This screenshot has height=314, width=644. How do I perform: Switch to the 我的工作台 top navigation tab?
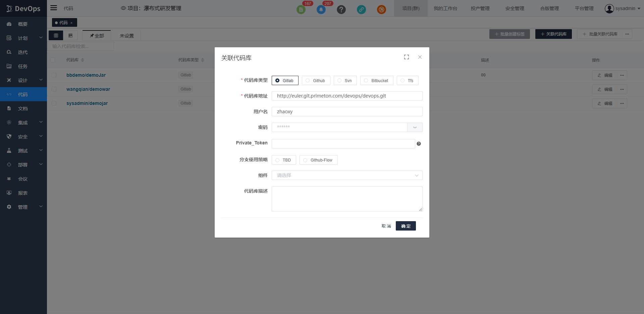tap(445, 8)
